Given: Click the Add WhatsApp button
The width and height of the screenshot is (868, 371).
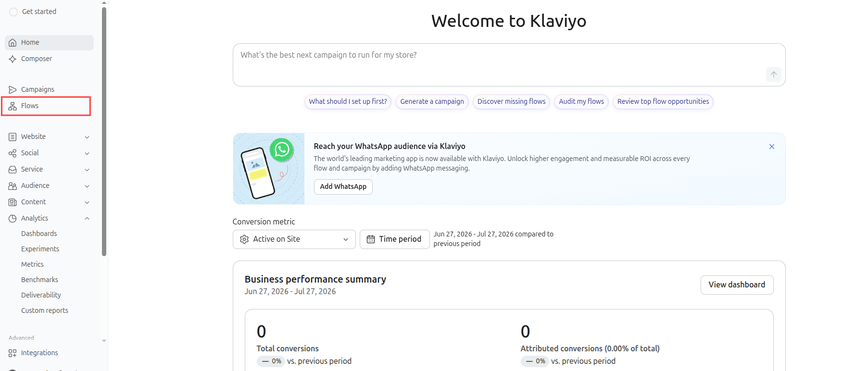Looking at the screenshot, I should [x=343, y=186].
